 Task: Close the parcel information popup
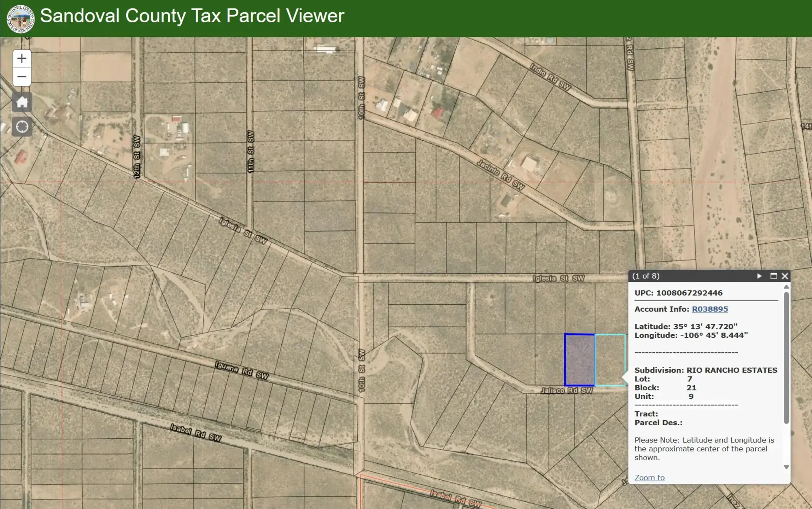pos(785,275)
